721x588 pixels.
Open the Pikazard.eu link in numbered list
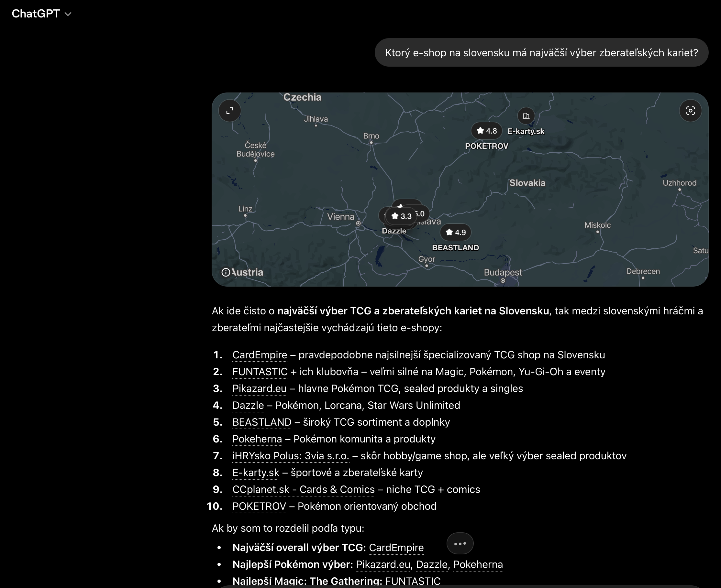click(259, 388)
